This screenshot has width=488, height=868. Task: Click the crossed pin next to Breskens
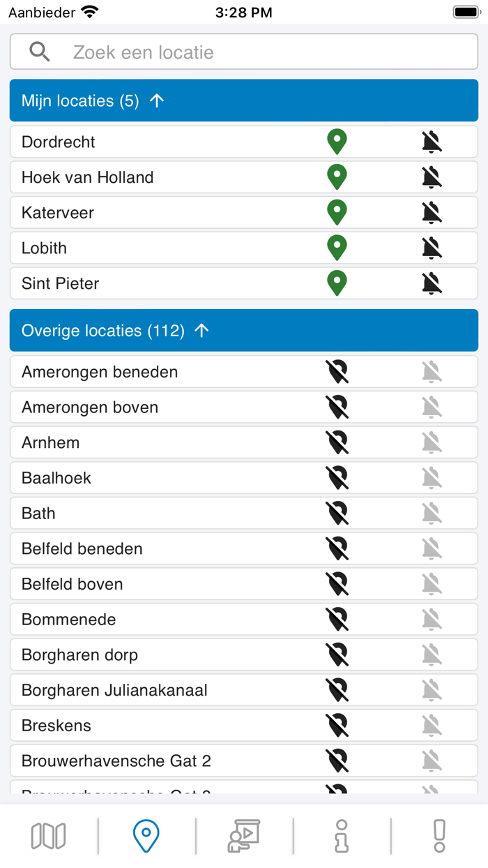337,725
